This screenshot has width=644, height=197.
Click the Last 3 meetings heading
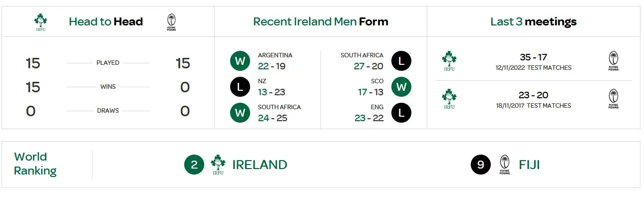(533, 21)
